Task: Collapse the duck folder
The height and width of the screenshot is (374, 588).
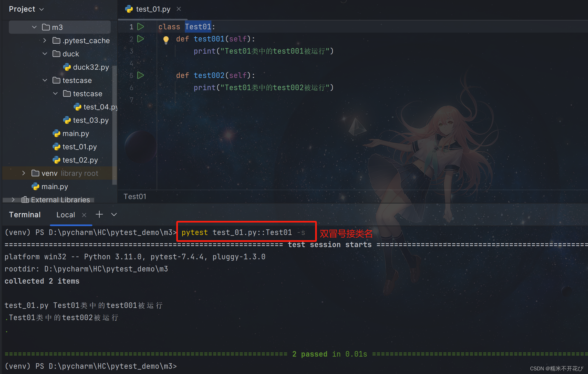Action: tap(45, 54)
